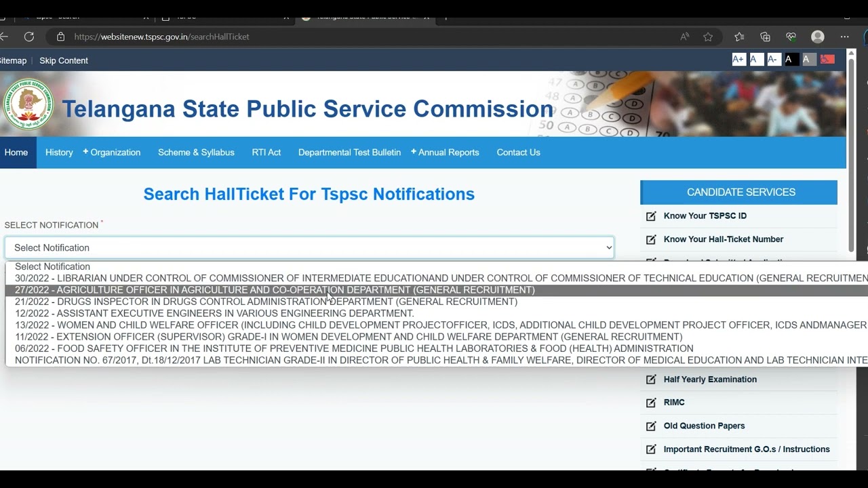The height and width of the screenshot is (488, 868).
Task: Click the red accessibility wheelchair icon
Action: pos(827,60)
